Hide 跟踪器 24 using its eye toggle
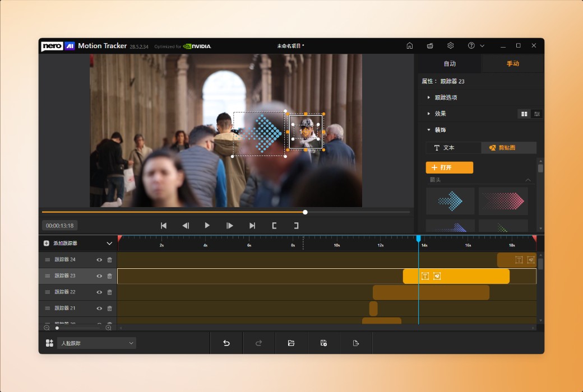 click(99, 259)
